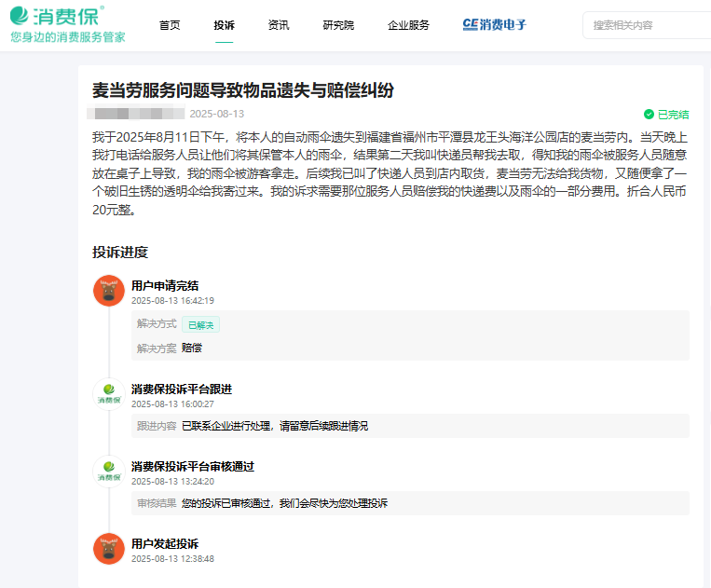Click the deer avatar beside 用户申请完结
Image resolution: width=711 pixels, height=588 pixels.
(x=109, y=291)
